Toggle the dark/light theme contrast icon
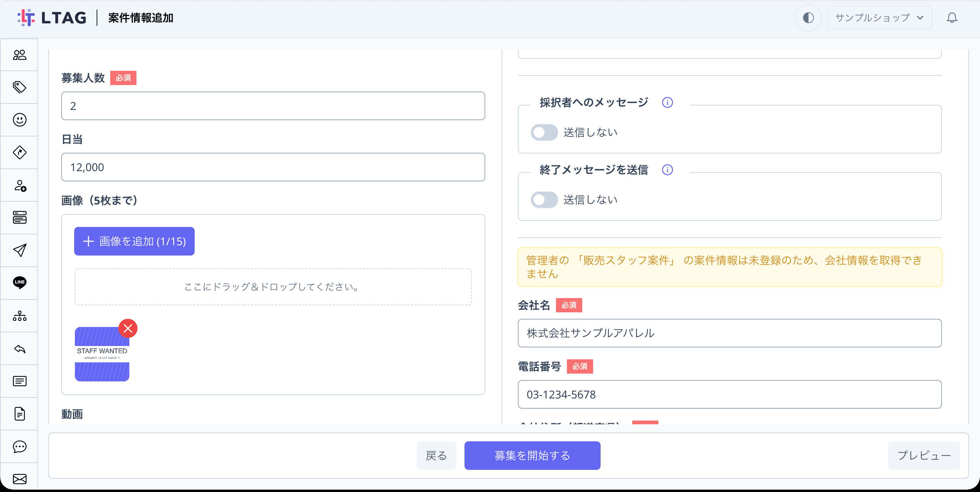 tap(808, 18)
